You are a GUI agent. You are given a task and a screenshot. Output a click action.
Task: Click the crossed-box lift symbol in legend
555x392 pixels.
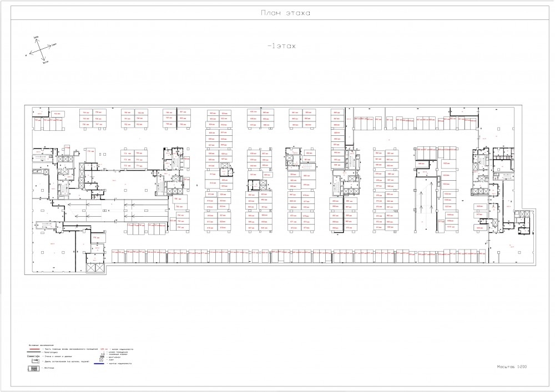click(x=101, y=359)
